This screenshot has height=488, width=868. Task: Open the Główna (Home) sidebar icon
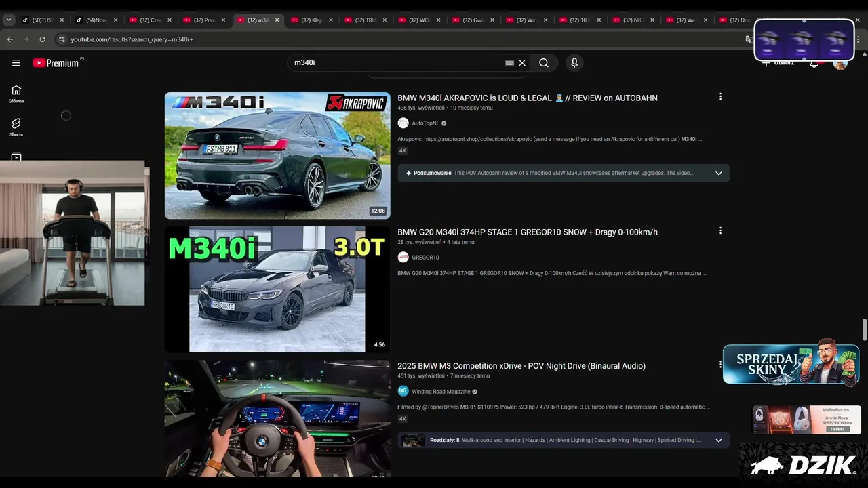[x=16, y=94]
